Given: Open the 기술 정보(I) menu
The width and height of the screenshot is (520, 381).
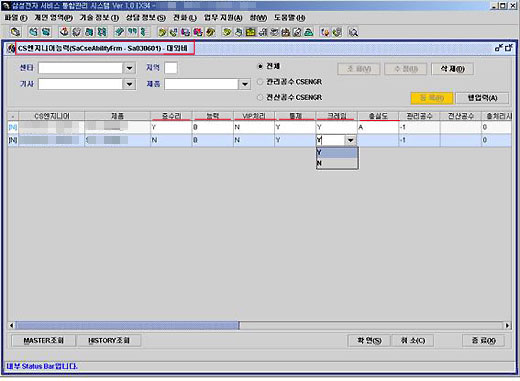Looking at the screenshot, I should [99, 18].
